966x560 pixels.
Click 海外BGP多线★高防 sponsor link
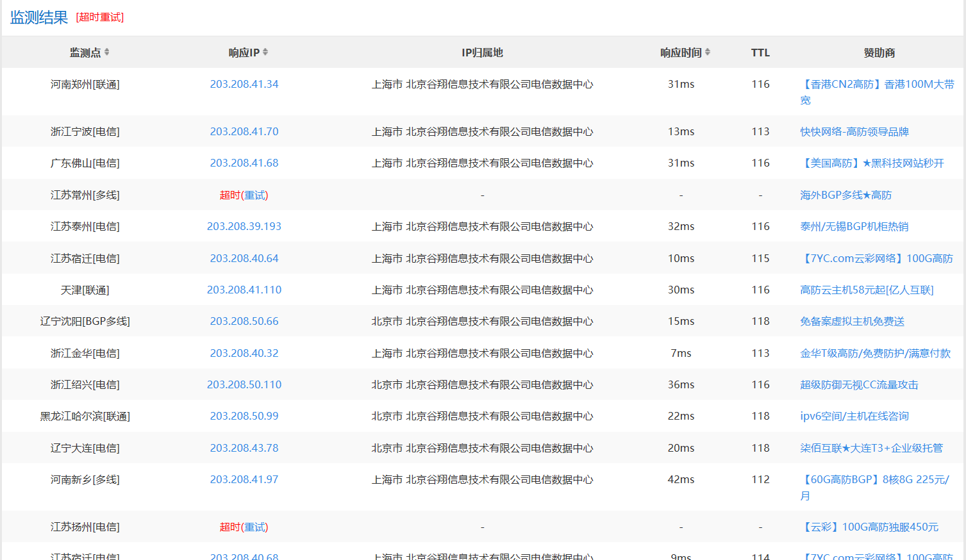[x=846, y=194]
